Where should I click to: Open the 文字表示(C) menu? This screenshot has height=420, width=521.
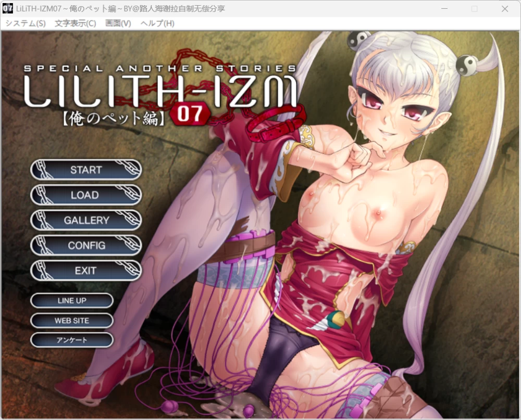click(76, 23)
